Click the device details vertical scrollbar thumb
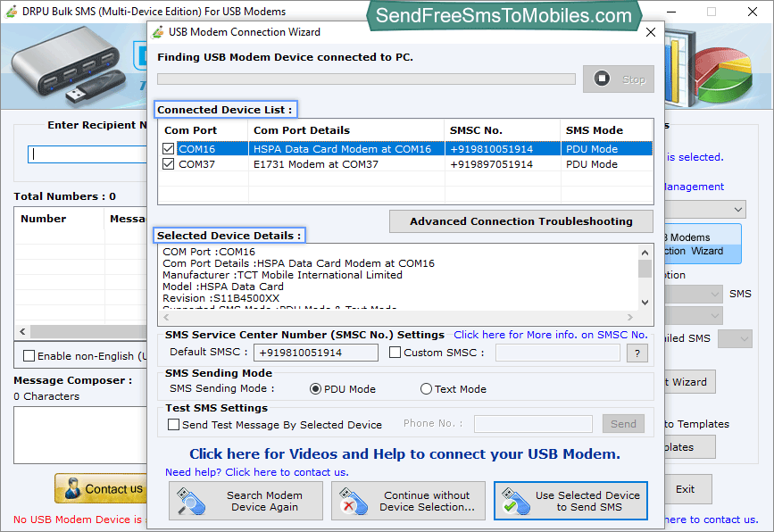The image size is (774, 532). point(645,269)
